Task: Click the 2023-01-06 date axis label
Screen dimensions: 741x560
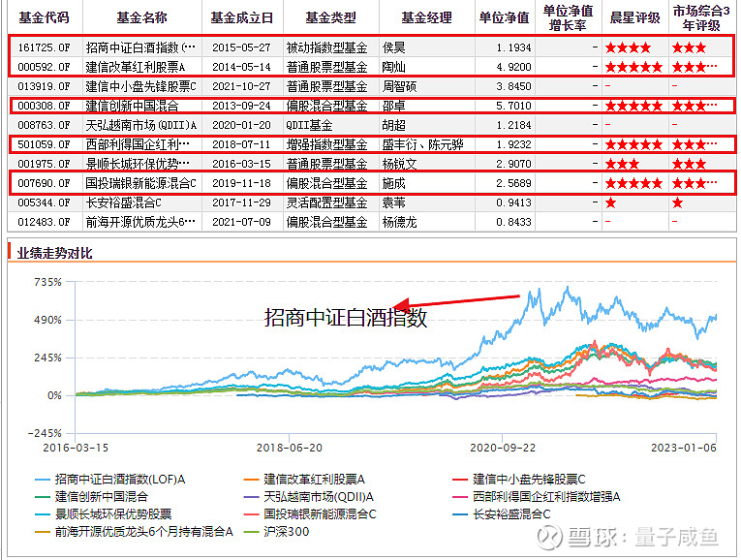Action: pyautogui.click(x=684, y=448)
